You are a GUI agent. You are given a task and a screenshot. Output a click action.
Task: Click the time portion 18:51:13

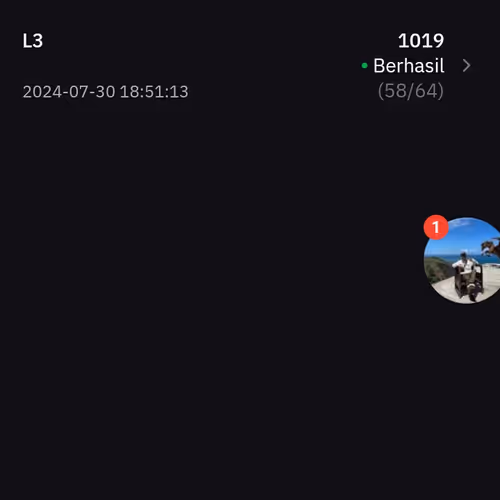154,92
